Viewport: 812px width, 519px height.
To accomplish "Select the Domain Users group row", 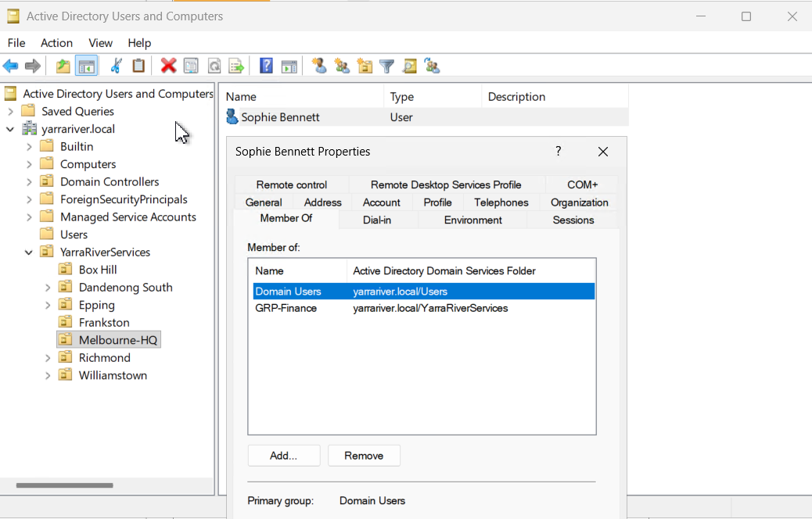I will tap(424, 292).
